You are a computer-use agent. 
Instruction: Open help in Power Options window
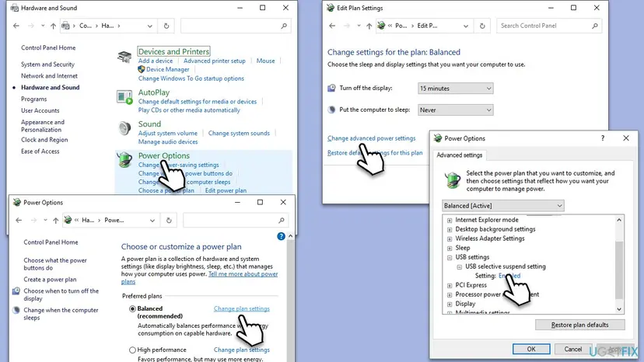(281, 236)
